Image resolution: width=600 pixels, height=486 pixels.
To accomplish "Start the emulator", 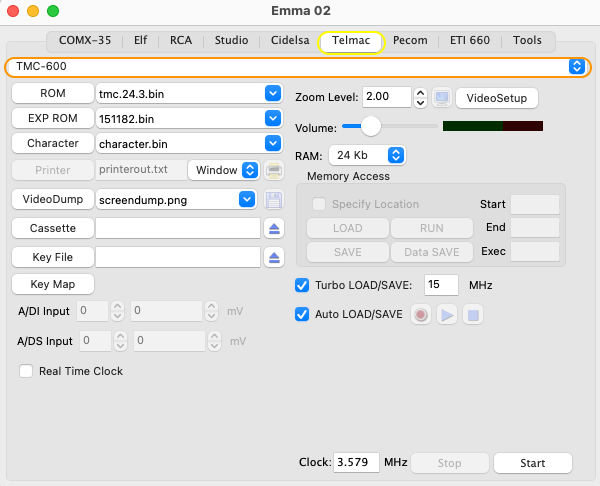I will pos(533,463).
